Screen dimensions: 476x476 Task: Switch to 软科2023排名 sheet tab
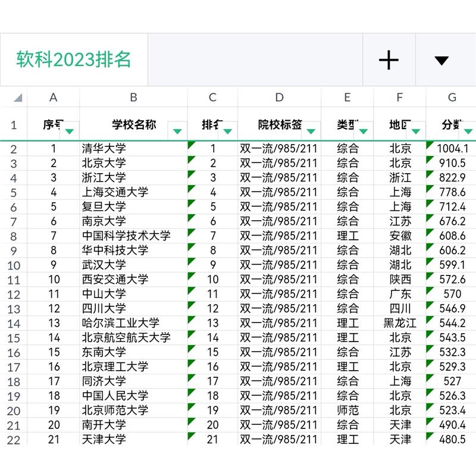click(x=74, y=59)
